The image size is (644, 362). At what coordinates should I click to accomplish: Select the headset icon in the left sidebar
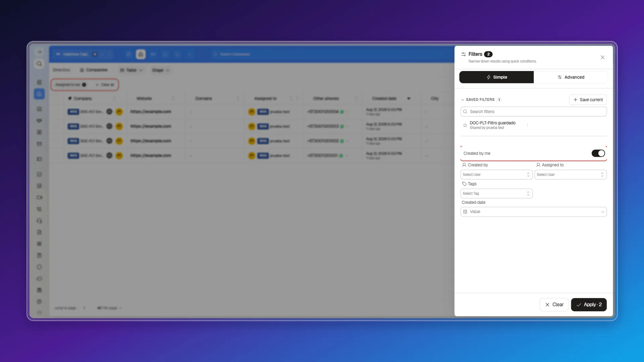click(39, 221)
